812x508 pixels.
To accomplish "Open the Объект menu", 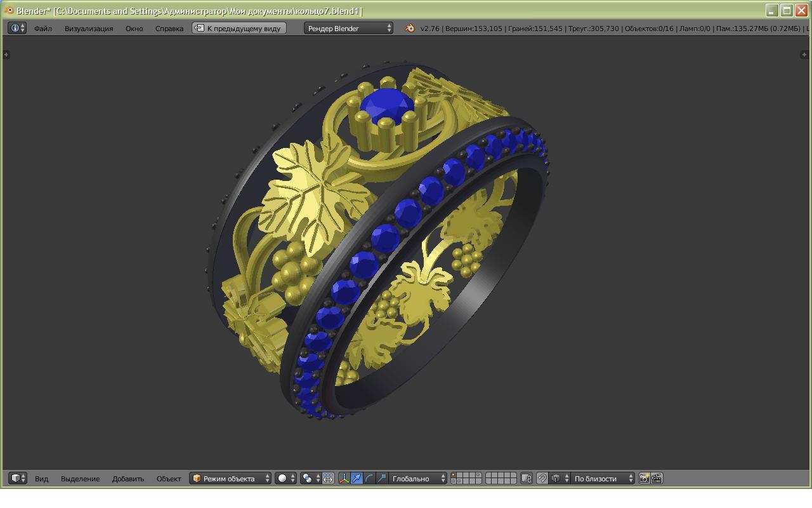I will coord(169,479).
